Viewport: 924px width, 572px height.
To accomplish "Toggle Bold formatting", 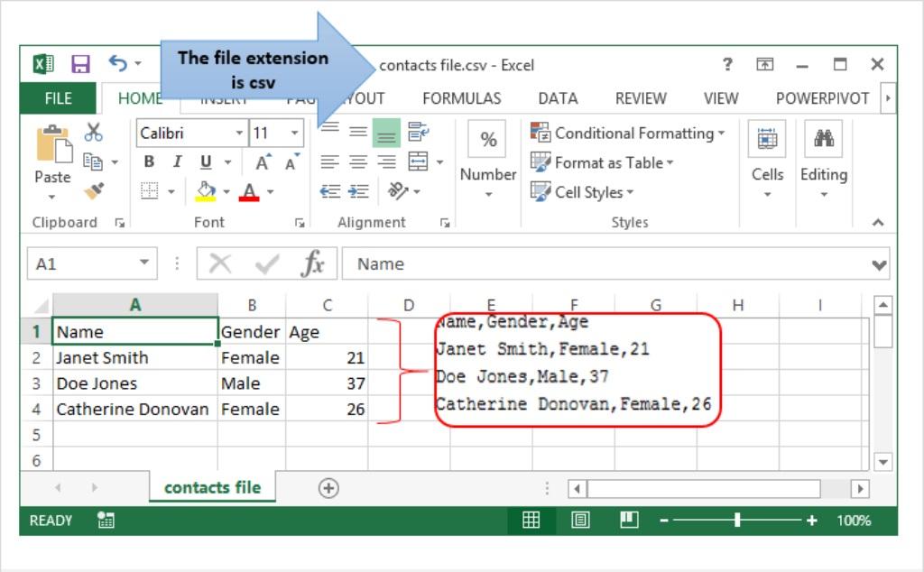I will [x=149, y=161].
